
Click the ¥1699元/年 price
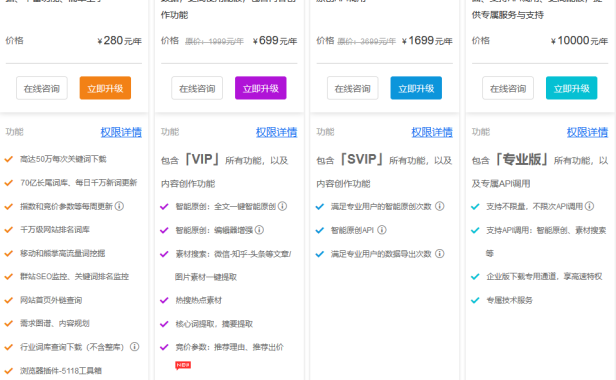(x=427, y=40)
